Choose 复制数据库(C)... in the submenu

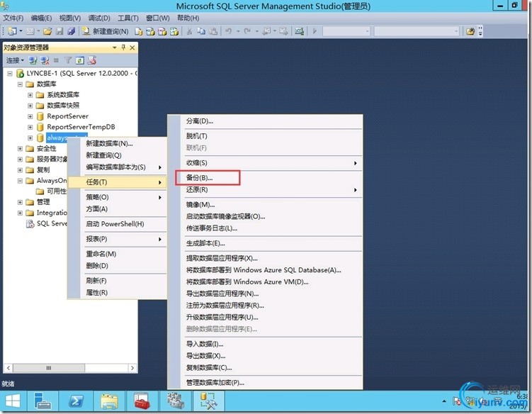(273, 367)
